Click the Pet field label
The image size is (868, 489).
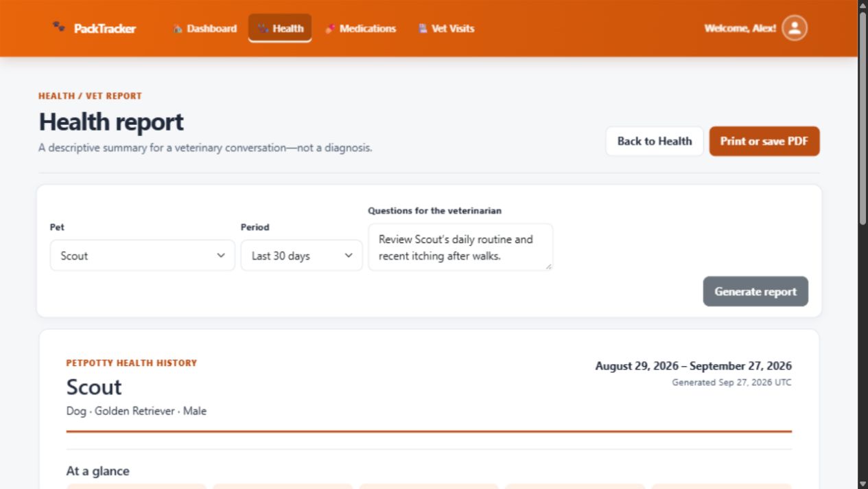57,227
